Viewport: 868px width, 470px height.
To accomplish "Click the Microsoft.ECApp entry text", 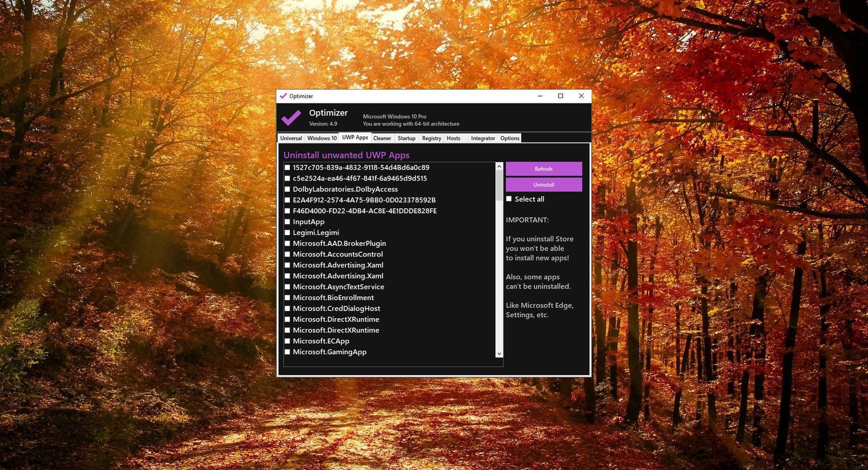I will point(321,341).
